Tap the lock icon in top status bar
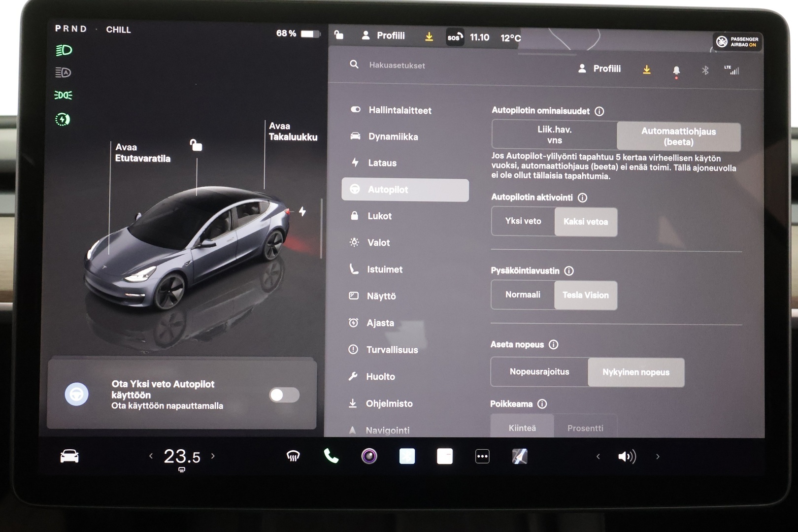The image size is (798, 532). (339, 34)
